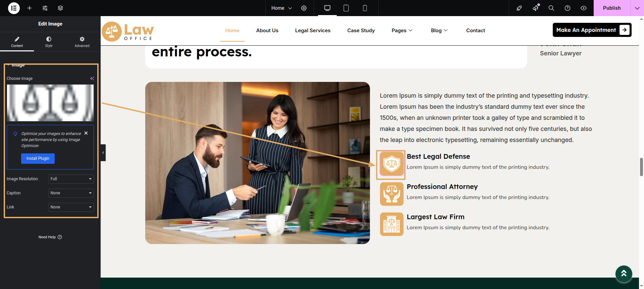Click the Elementor logo menu icon
Image resolution: width=644 pixels, height=289 pixels.
click(x=14, y=8)
